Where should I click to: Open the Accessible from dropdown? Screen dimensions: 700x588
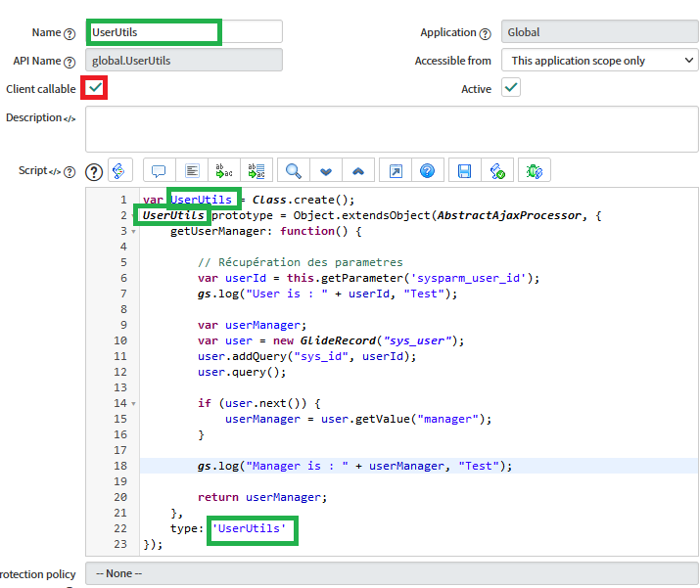(x=599, y=61)
